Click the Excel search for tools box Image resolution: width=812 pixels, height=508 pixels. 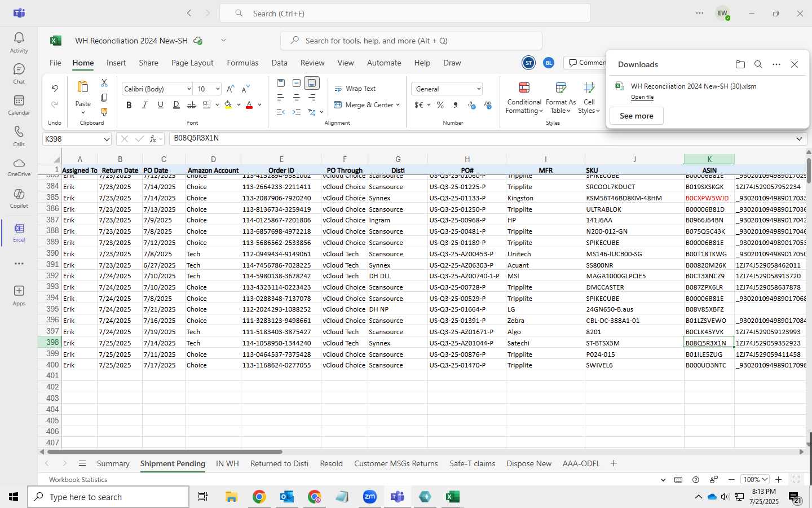tap(411, 41)
